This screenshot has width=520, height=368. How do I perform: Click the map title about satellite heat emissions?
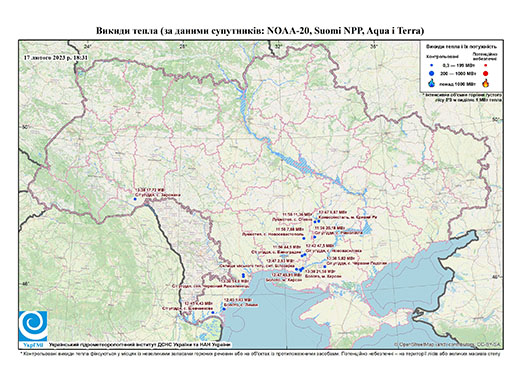[260, 31]
